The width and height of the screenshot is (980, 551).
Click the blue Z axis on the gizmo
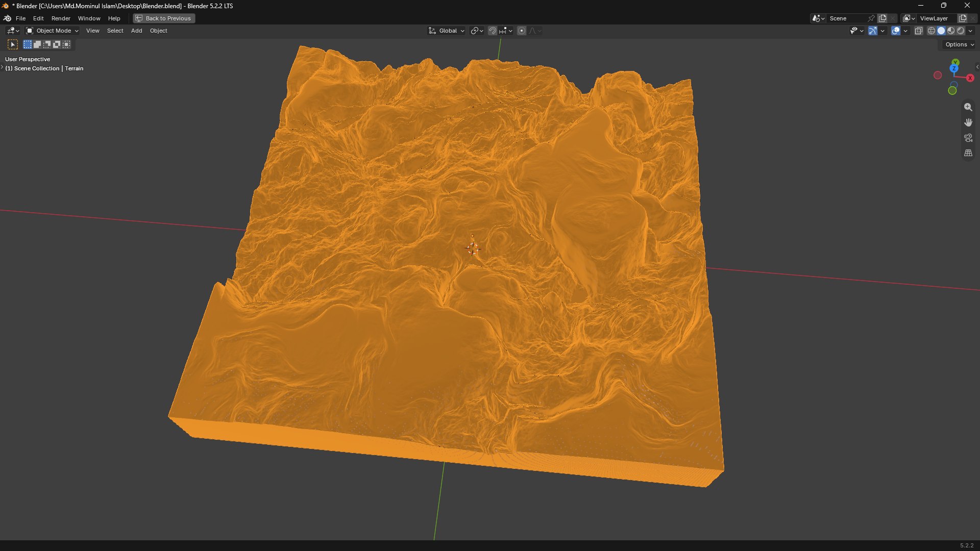click(954, 68)
